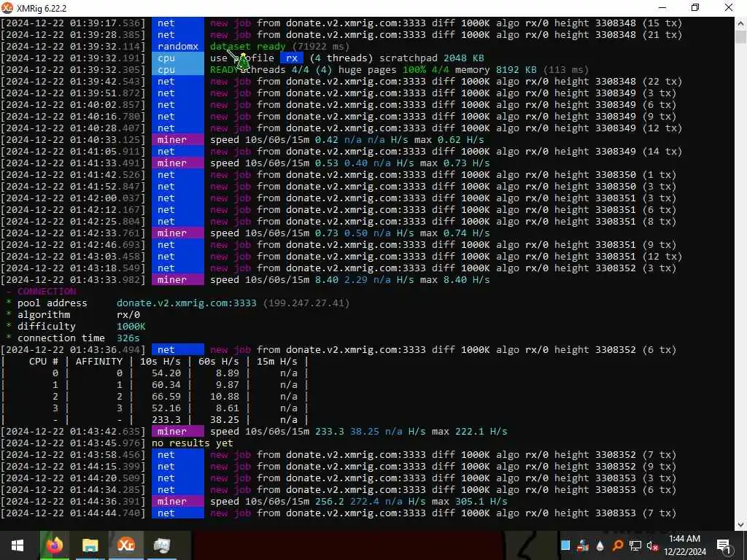This screenshot has height=560, width=747.
Task: Open the taskbar app right of XMRig
Action: [x=161, y=545]
